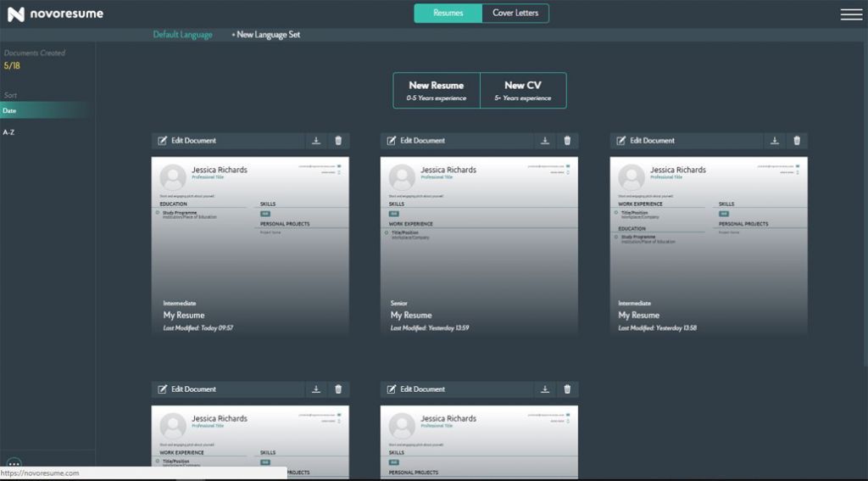
Task: Create a New Resume, 0-5 years experience
Action: (437, 90)
